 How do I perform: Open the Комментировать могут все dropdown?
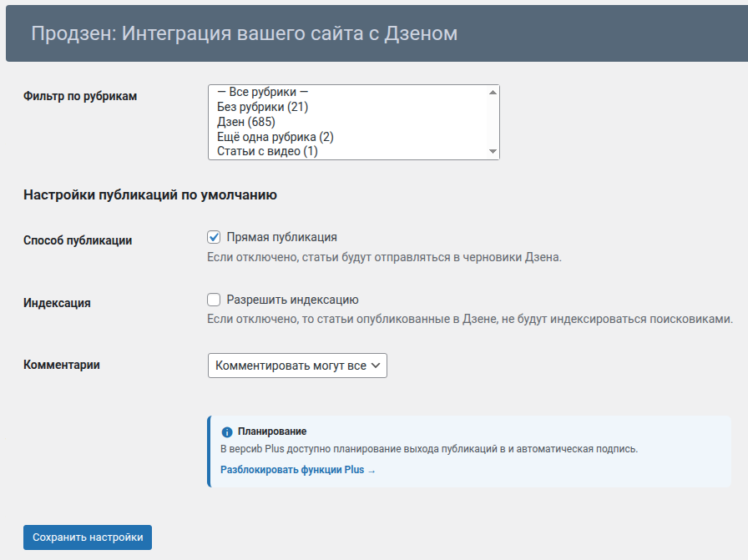click(296, 366)
